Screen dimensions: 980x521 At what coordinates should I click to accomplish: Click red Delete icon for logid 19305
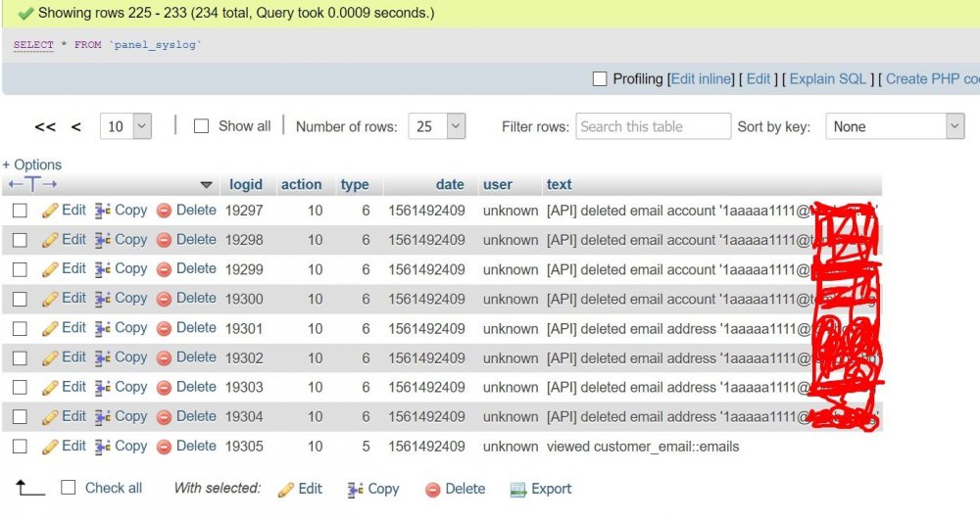pyautogui.click(x=164, y=447)
